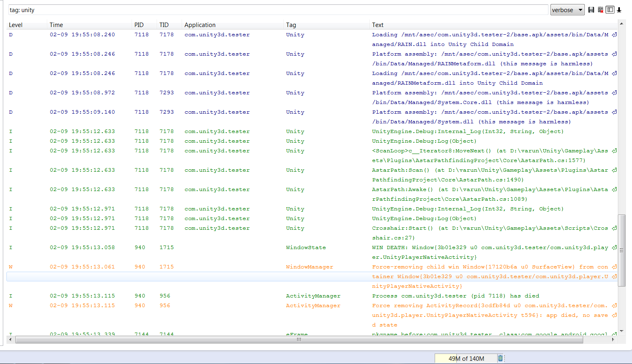Image resolution: width=632 pixels, height=364 pixels.
Task: Select 'AstarPath:Scan()' log message
Action: coord(490,175)
